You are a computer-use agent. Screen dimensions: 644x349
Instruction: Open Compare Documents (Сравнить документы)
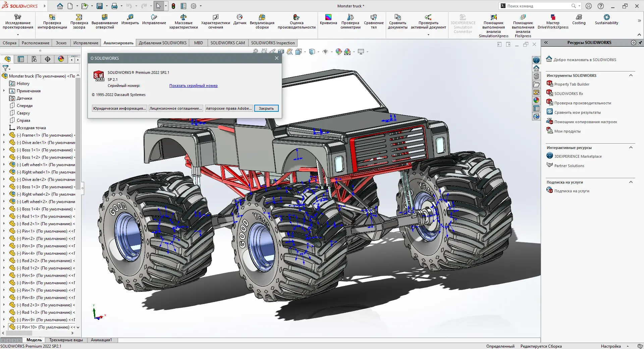click(397, 21)
